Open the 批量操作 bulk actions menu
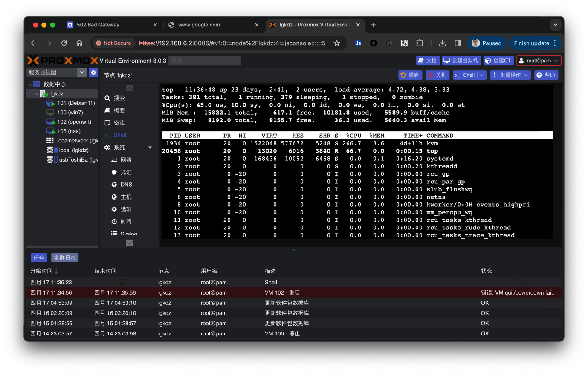This screenshot has width=588, height=373. 510,75
